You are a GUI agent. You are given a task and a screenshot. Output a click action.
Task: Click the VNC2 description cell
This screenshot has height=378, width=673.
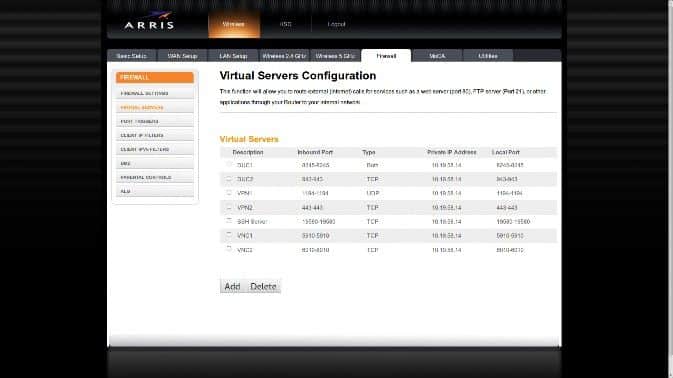245,250
